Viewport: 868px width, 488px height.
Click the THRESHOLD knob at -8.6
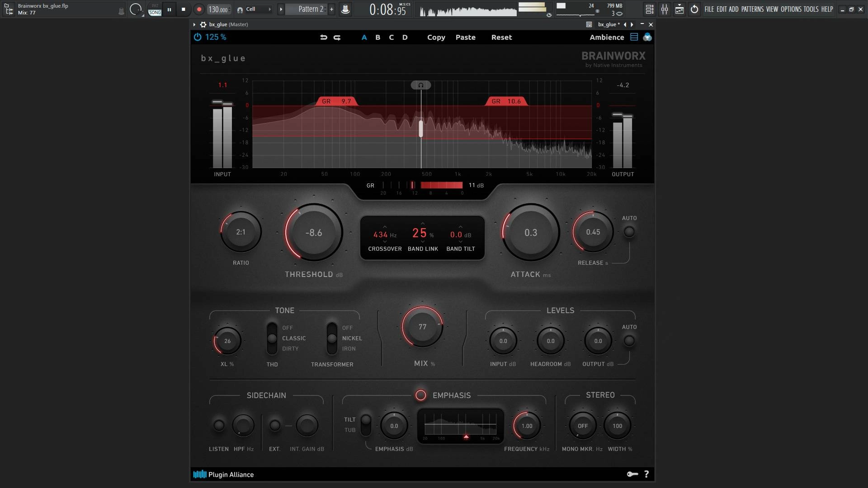click(x=314, y=232)
